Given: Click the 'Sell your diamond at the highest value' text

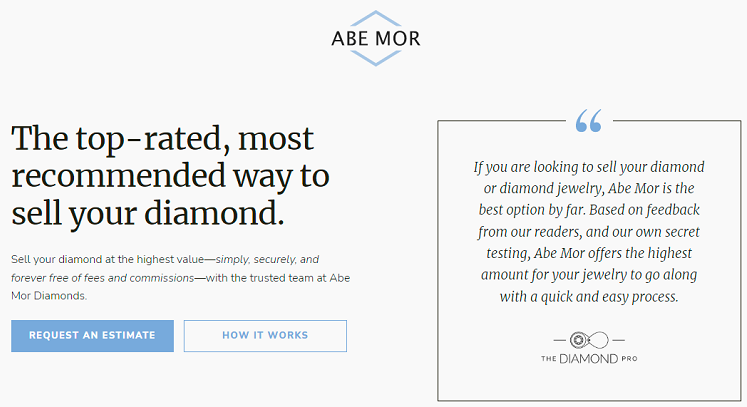Looking at the screenshot, I should pyautogui.click(x=107, y=259).
